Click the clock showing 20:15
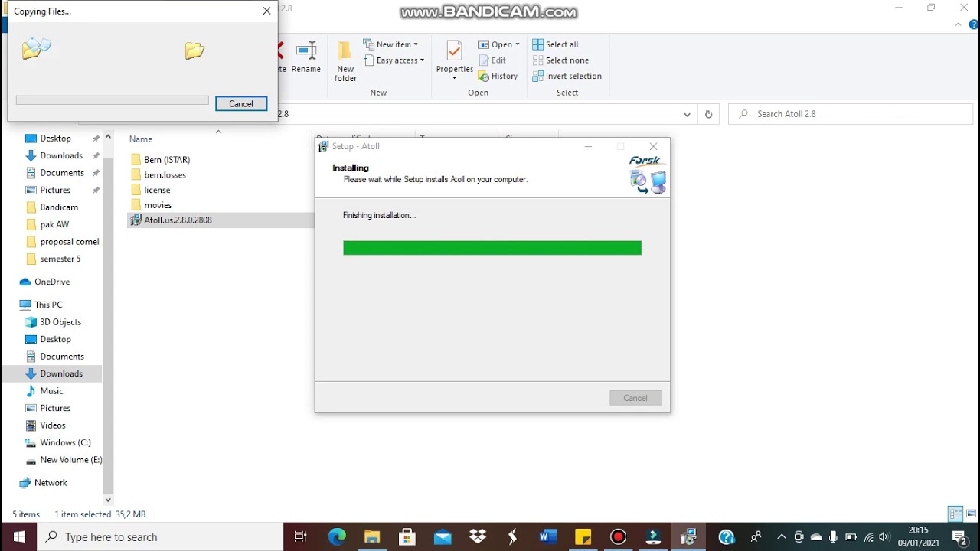The width and height of the screenshot is (980, 551). point(918,530)
